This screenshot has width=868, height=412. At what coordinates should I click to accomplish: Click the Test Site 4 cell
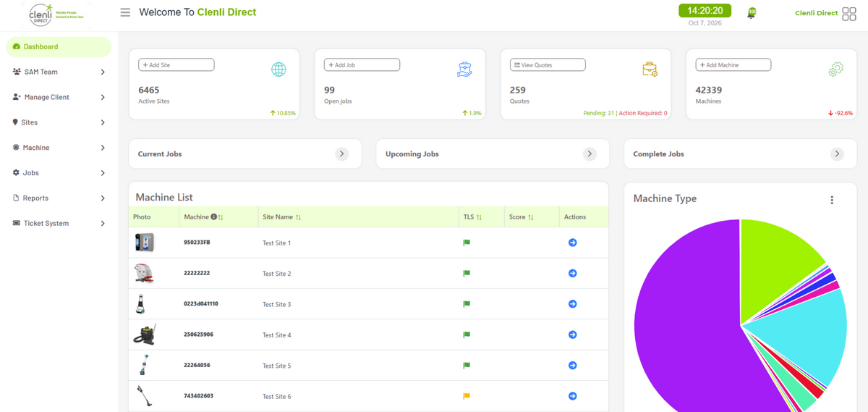coord(277,335)
